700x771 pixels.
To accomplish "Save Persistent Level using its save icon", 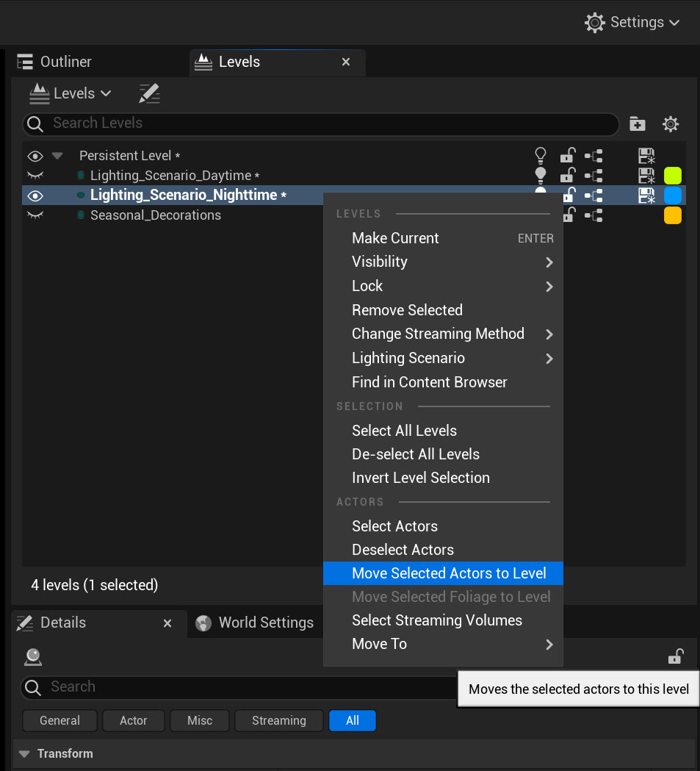I will pos(646,156).
